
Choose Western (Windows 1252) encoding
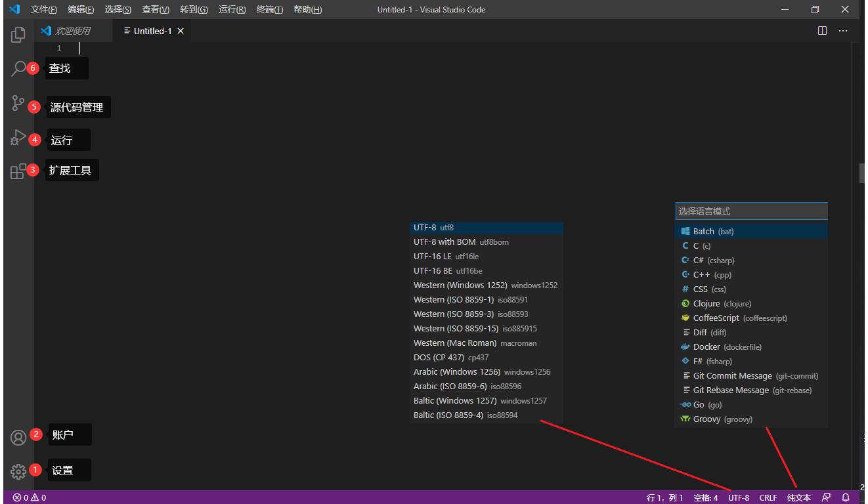[486, 285]
